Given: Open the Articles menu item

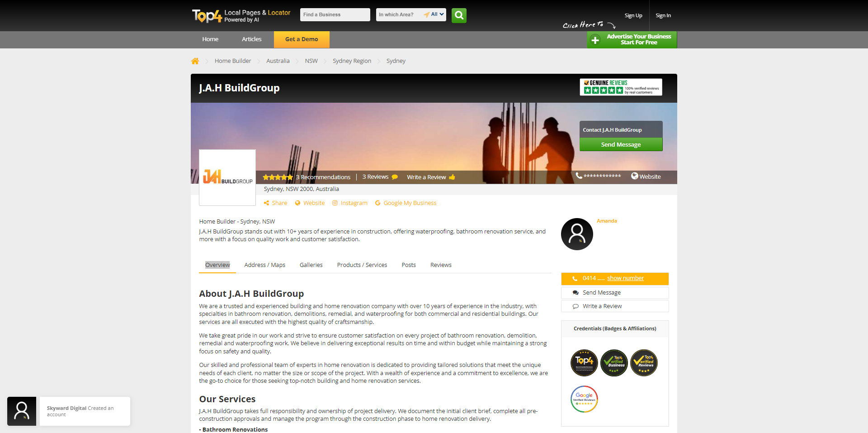Looking at the screenshot, I should [x=252, y=39].
